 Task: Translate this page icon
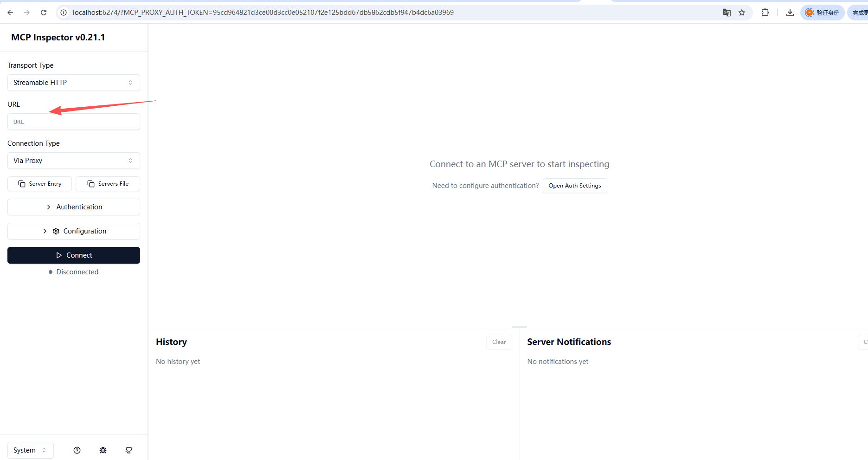[727, 13]
